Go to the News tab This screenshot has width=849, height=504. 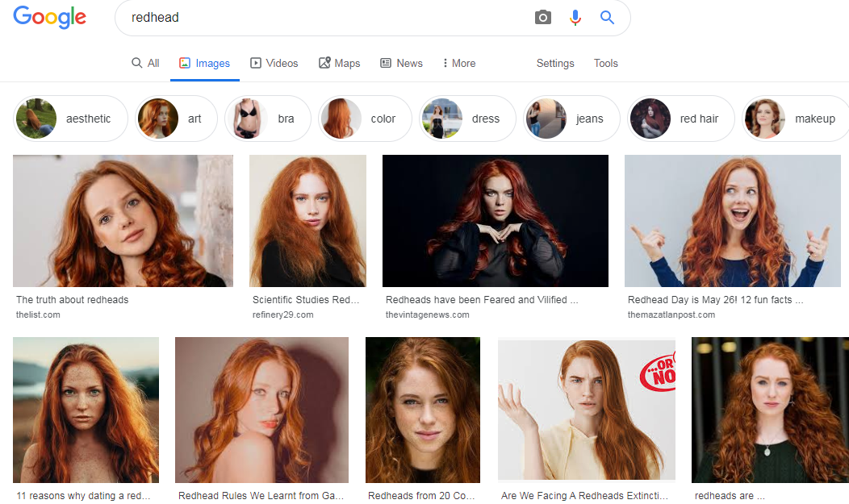click(x=401, y=63)
